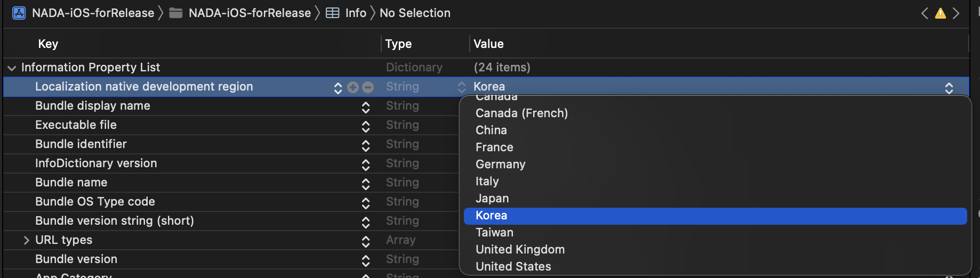The width and height of the screenshot is (980, 278).
Task: Click the Info plist table icon in breadcrumb
Action: pos(333,13)
